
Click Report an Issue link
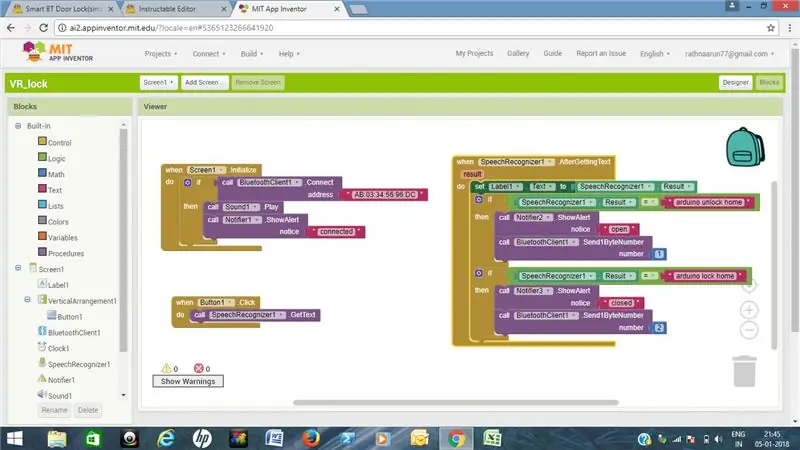click(x=601, y=53)
